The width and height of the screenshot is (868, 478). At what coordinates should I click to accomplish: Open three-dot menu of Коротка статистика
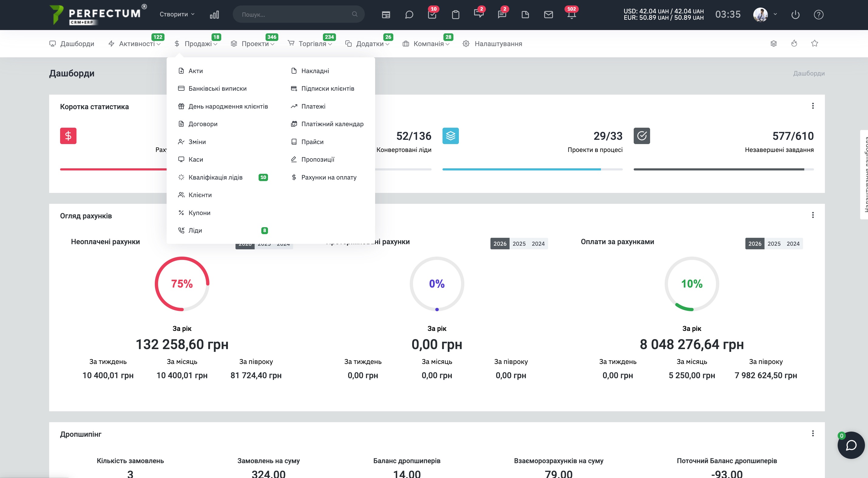(x=813, y=106)
